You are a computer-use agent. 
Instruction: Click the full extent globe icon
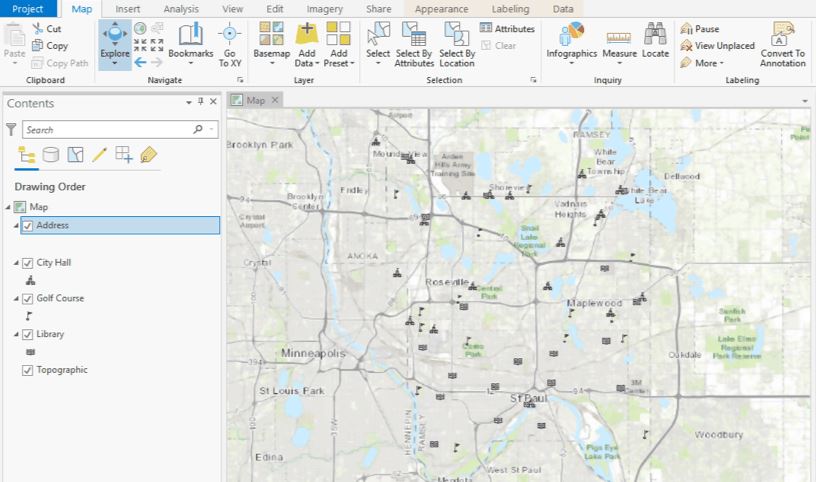click(x=140, y=28)
